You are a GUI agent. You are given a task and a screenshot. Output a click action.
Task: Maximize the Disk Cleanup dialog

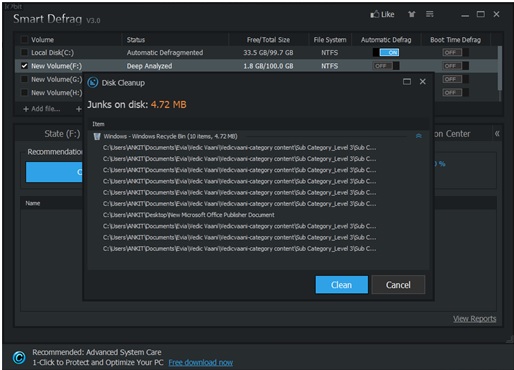pos(407,82)
